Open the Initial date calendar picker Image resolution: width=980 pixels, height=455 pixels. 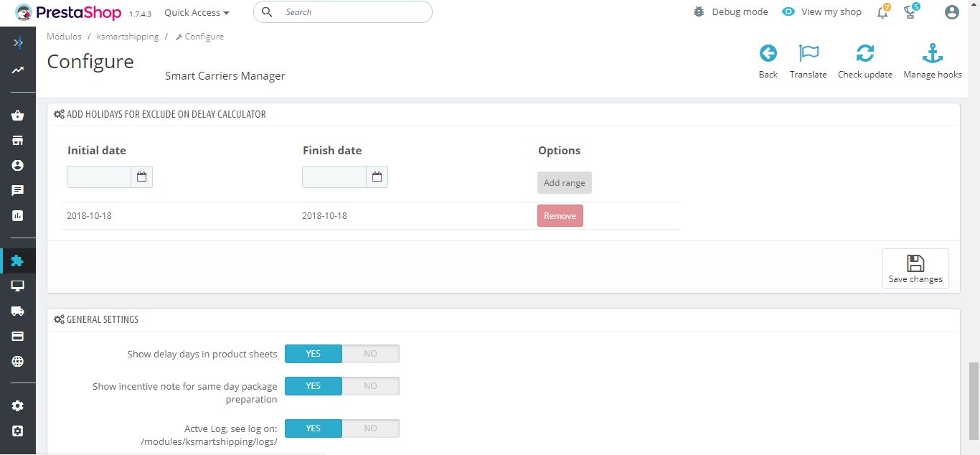point(141,177)
